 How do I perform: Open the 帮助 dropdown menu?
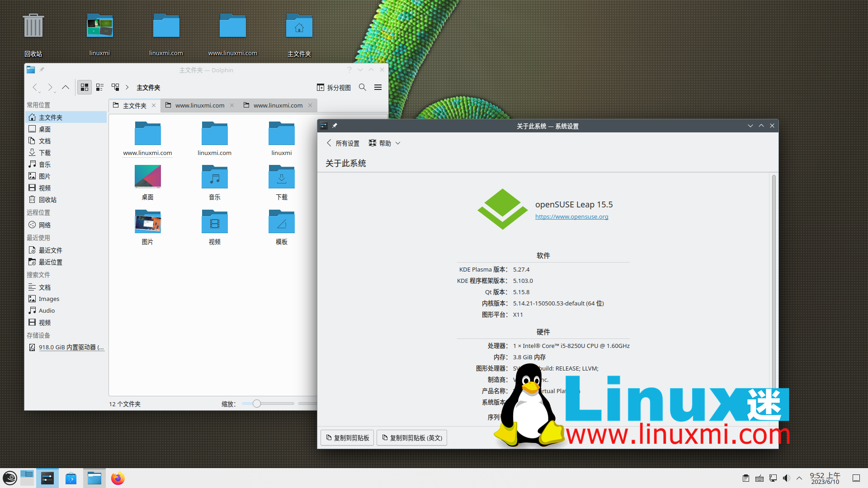coord(384,143)
